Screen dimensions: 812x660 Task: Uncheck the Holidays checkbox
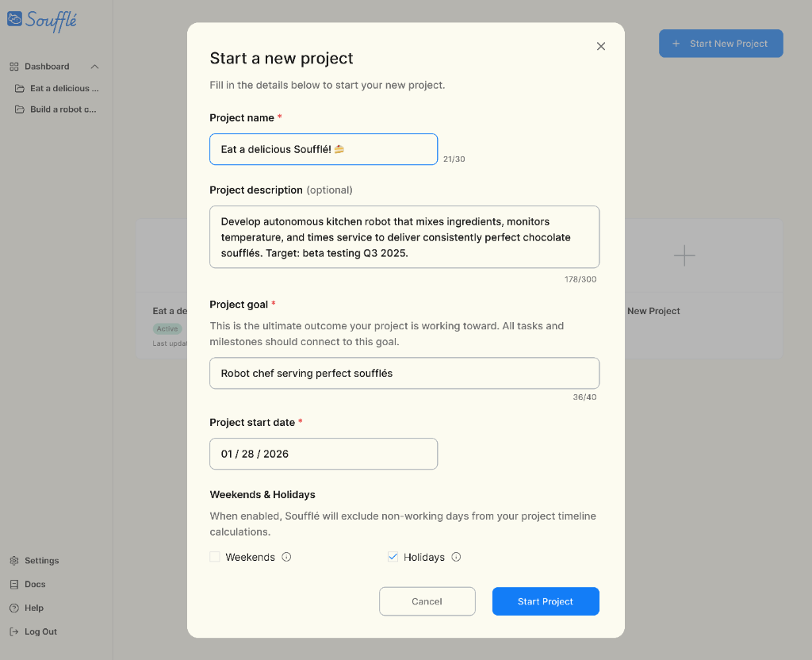coord(393,557)
